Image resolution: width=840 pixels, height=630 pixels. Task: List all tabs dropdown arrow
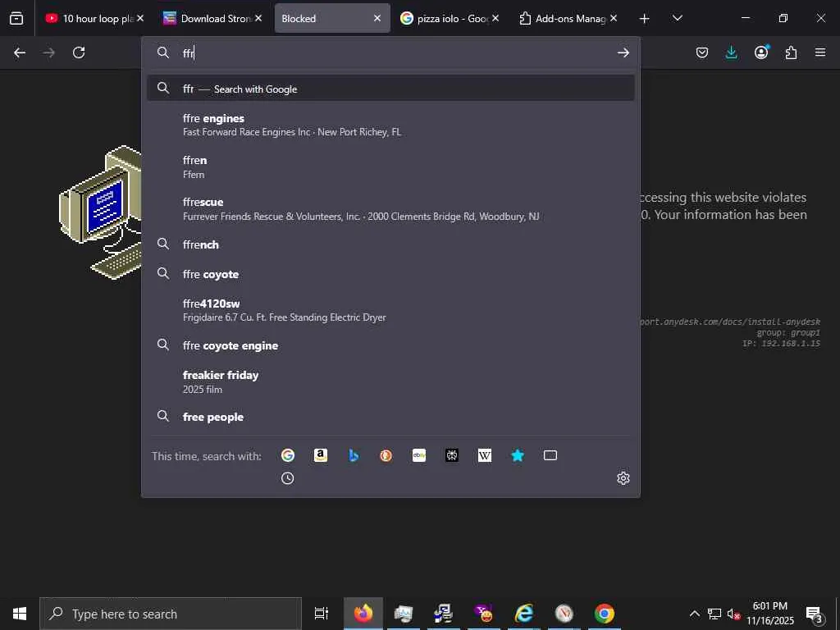pyautogui.click(x=677, y=18)
